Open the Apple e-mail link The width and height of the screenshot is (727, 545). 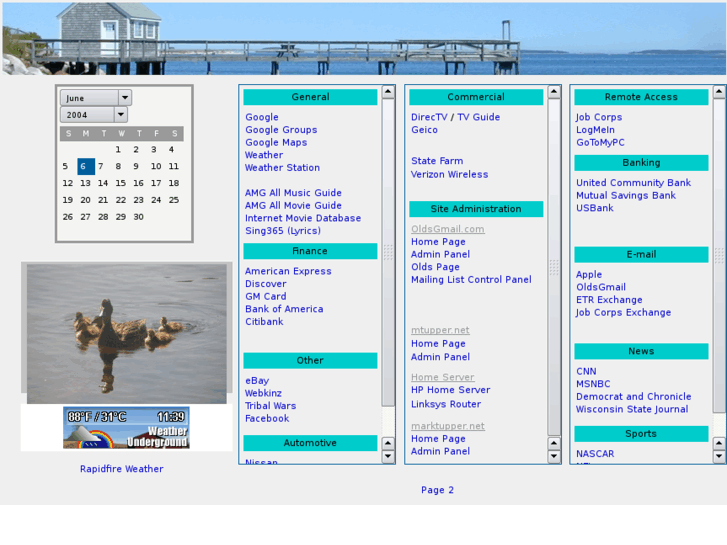(x=589, y=275)
